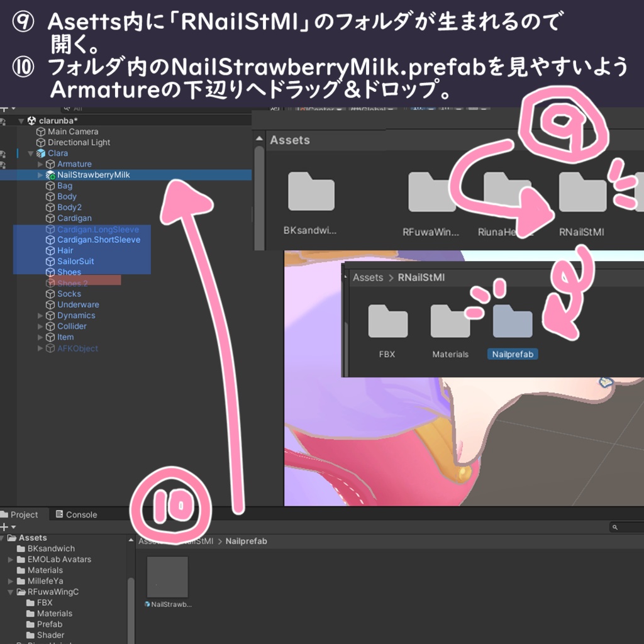Screen dimensions: 644x644
Task: Select BKsandwich folder in project tree
Action: click(x=51, y=548)
